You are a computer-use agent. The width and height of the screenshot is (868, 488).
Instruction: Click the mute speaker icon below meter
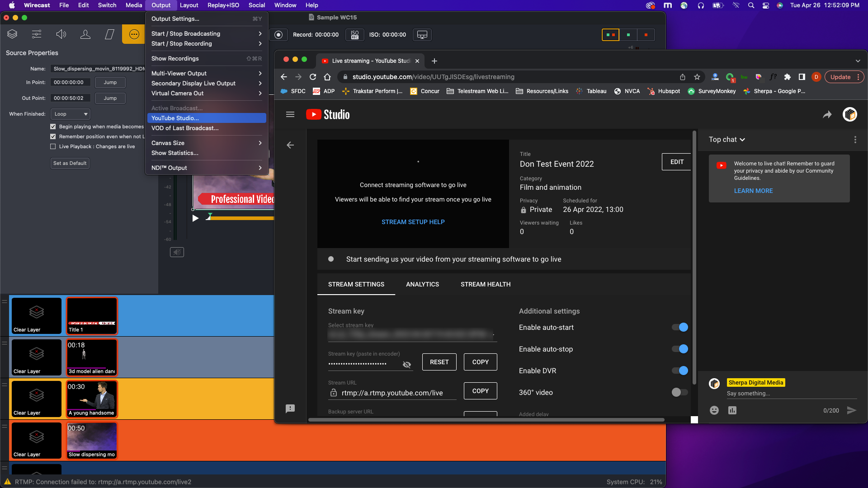tap(177, 252)
